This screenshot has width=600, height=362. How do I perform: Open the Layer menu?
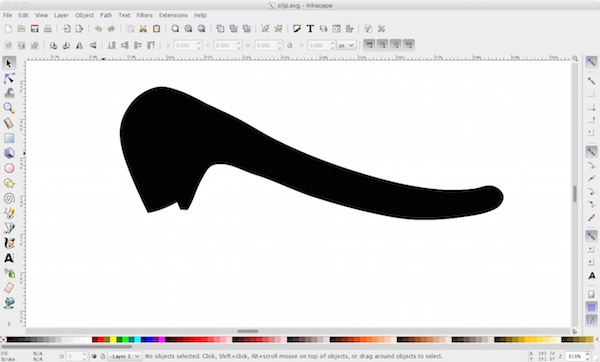click(x=61, y=15)
